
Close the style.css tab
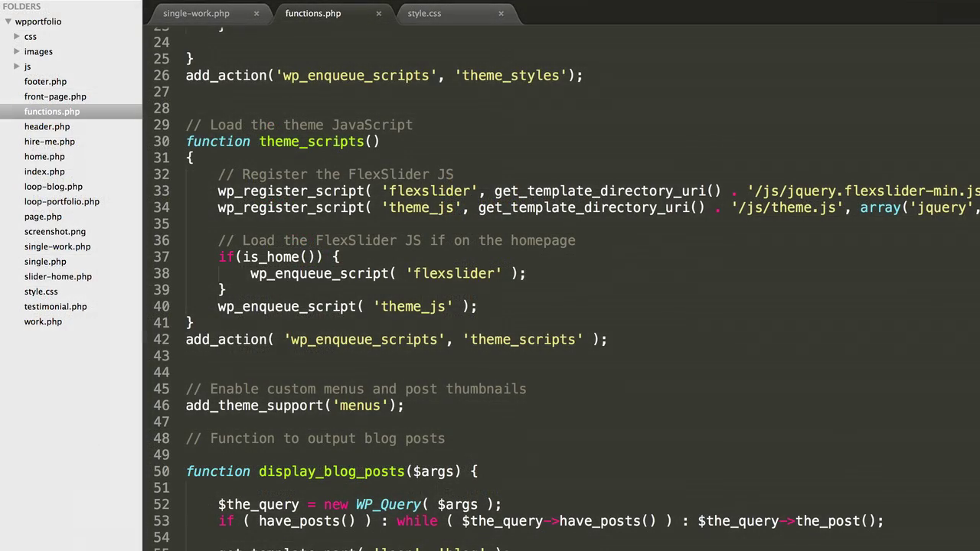[501, 13]
